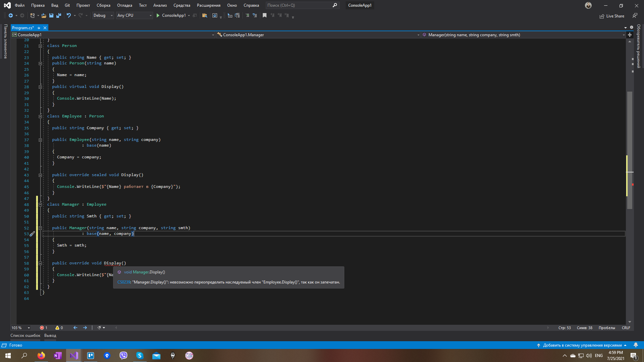Click the editor split window handle

click(x=630, y=35)
